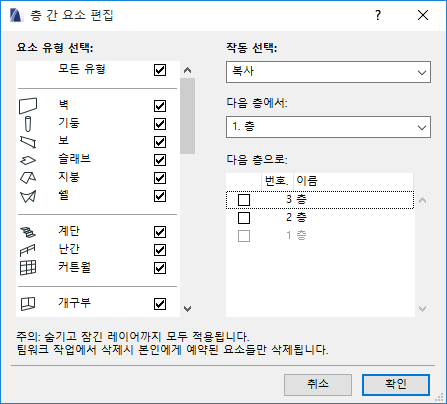The width and height of the screenshot is (447, 404).
Task: Open the 작동 선택 dropdown showing 복사
Action: coord(328,72)
